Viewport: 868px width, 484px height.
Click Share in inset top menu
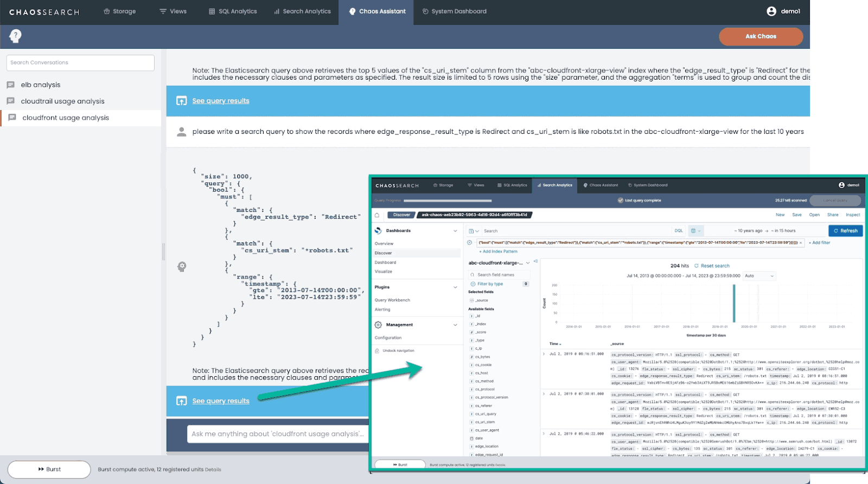tap(833, 215)
